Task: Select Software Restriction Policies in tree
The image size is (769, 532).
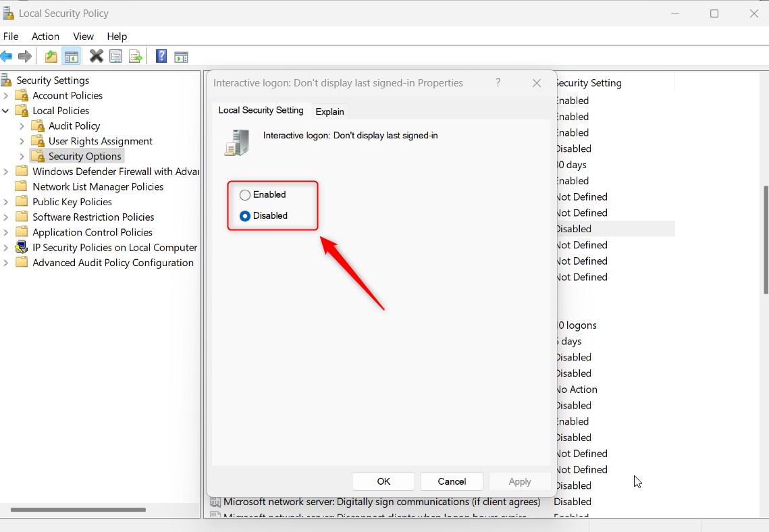Action: 93,217
